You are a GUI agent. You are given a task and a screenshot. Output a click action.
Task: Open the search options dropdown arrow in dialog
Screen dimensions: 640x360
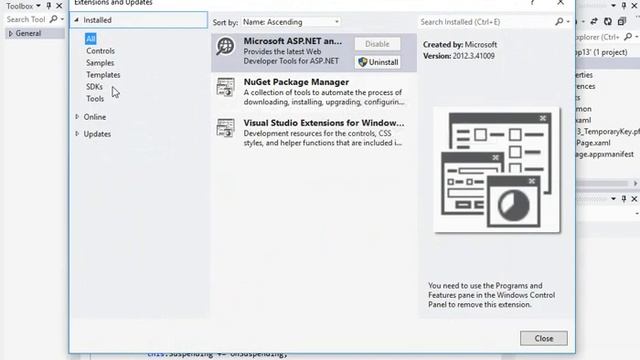[568, 22]
